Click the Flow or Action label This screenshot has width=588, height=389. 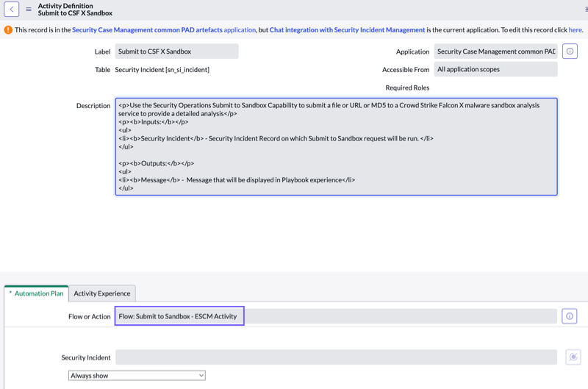[x=89, y=317]
